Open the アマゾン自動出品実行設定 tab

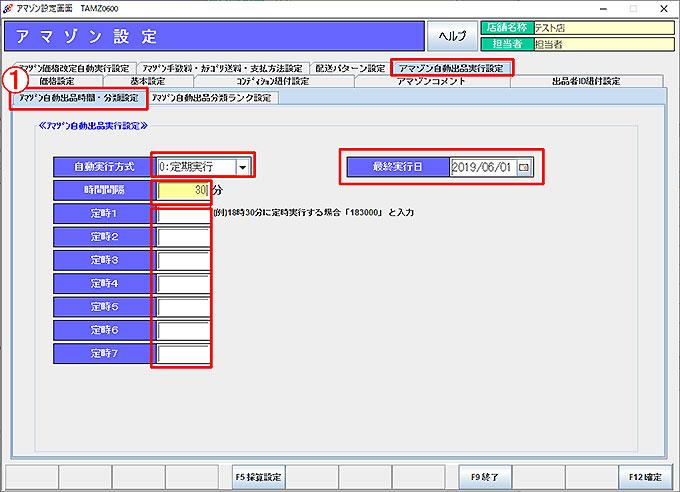452,68
